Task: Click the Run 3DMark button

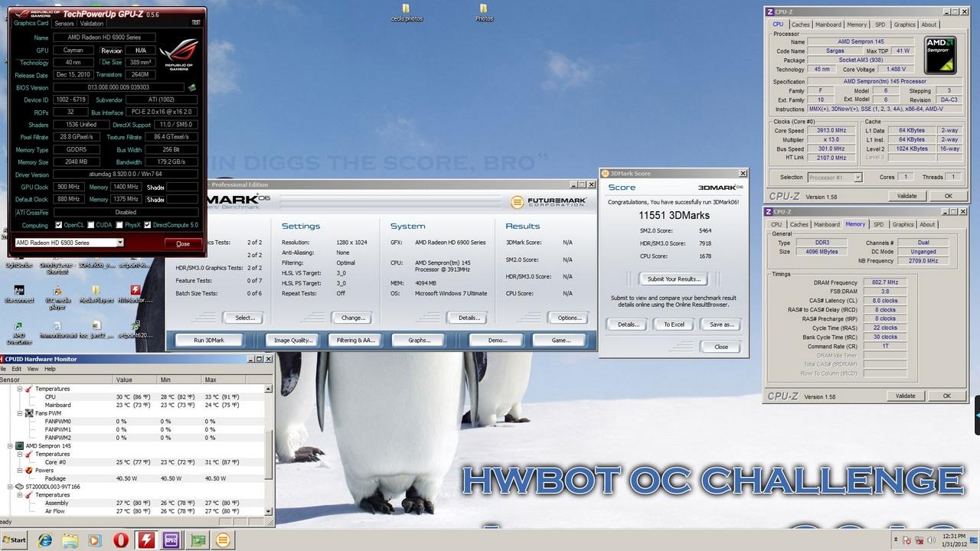Action: (209, 340)
